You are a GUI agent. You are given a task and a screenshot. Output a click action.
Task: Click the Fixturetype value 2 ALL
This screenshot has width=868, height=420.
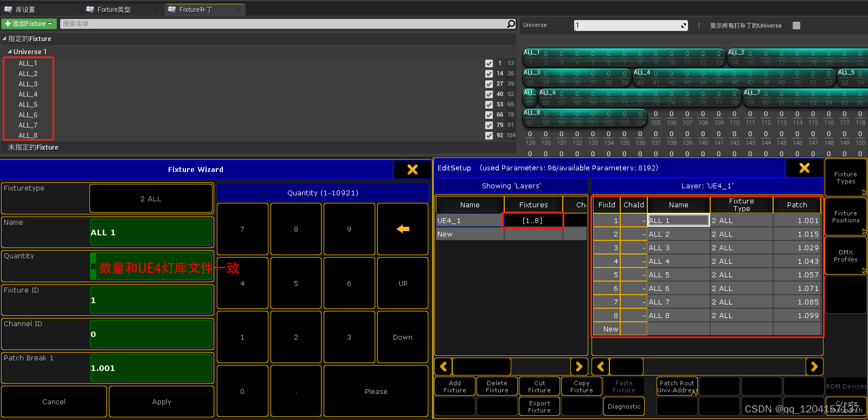click(151, 199)
